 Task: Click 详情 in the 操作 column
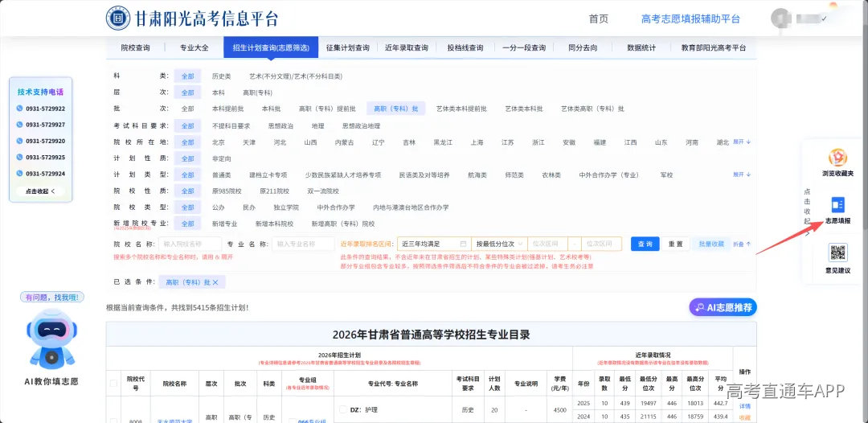click(744, 406)
